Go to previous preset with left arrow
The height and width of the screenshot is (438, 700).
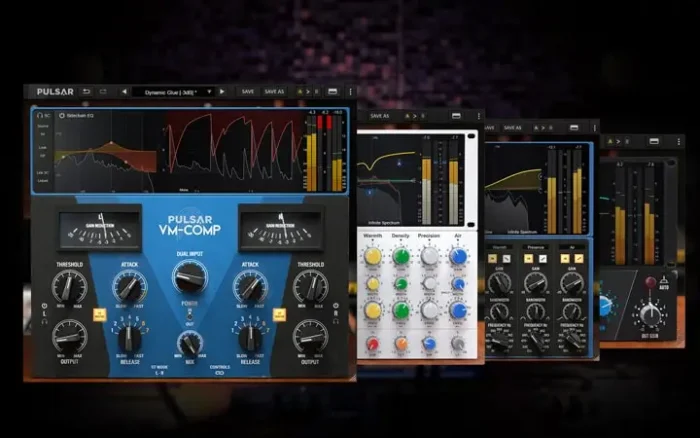(124, 91)
